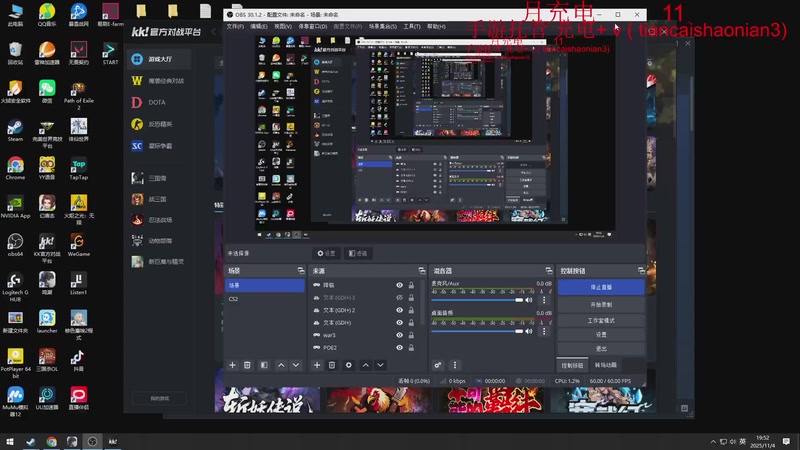Open source properties button above Scenes panel
This screenshot has width=800, height=450.
coord(327,253)
